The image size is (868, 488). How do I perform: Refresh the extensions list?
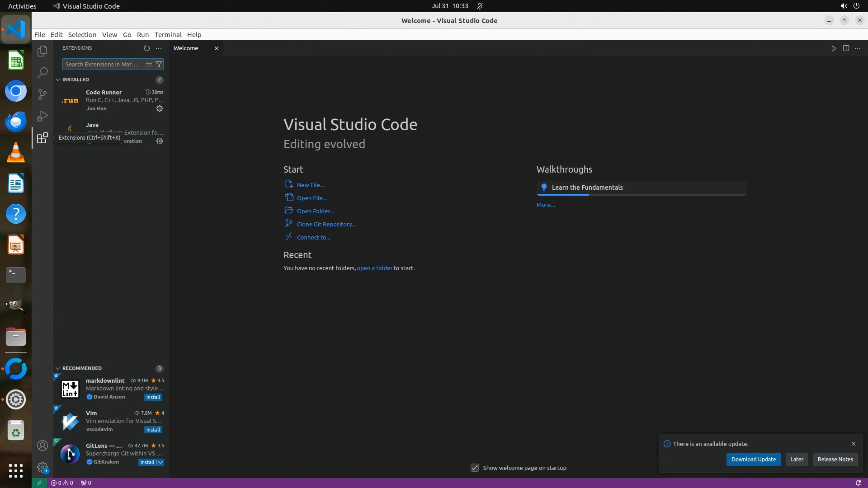pos(146,48)
